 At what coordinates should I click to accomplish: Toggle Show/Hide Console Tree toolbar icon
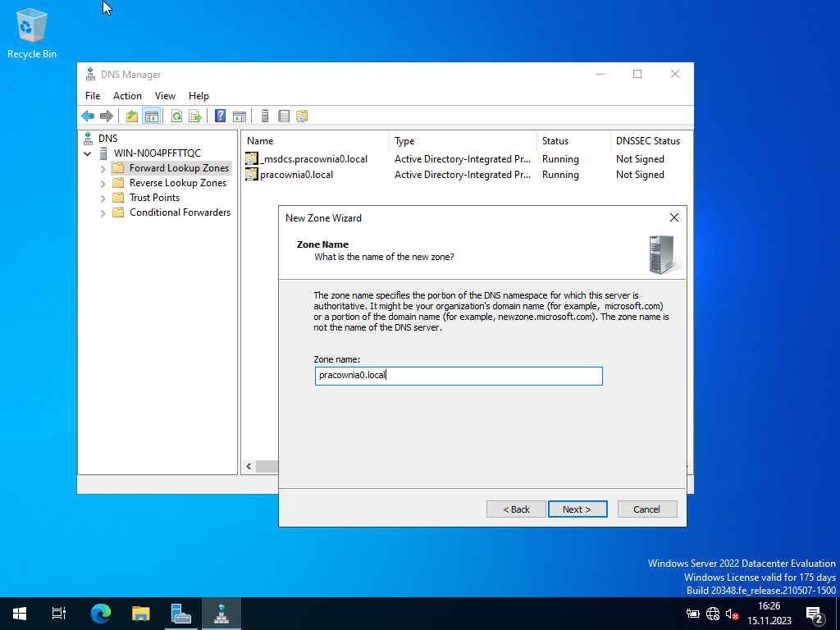point(152,116)
